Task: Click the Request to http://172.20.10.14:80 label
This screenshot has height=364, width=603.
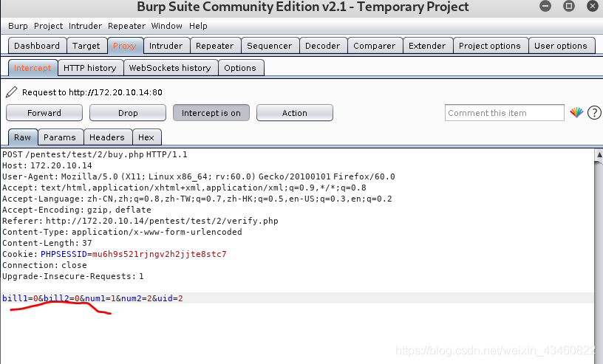Action: (x=92, y=92)
